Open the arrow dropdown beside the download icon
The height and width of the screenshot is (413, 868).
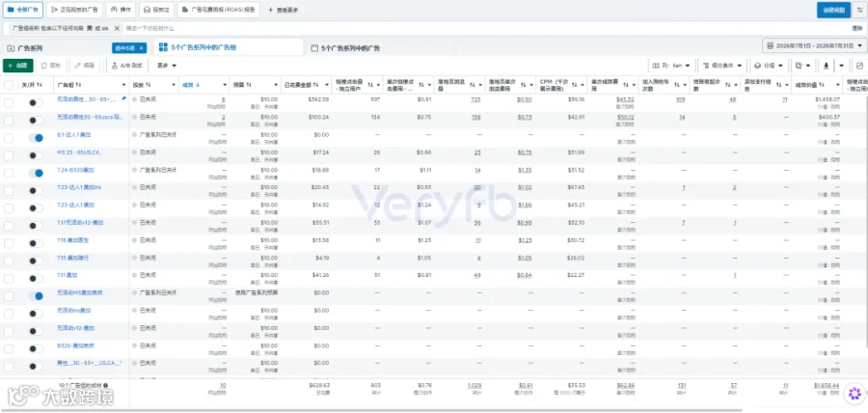pos(841,66)
